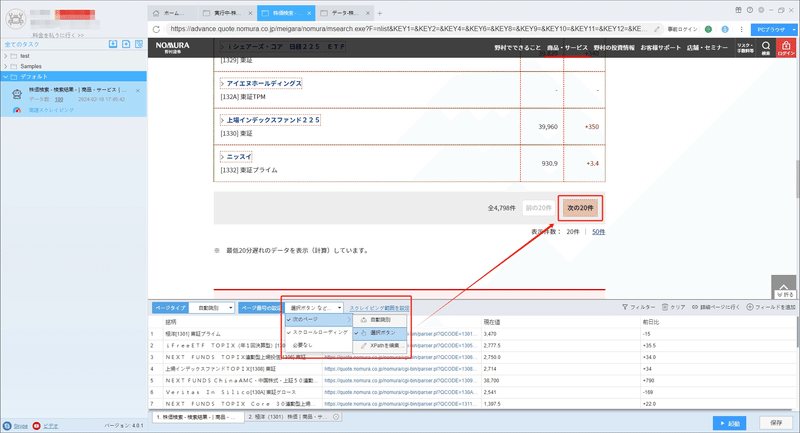Click the クリア trash icon

pyautogui.click(x=665, y=307)
